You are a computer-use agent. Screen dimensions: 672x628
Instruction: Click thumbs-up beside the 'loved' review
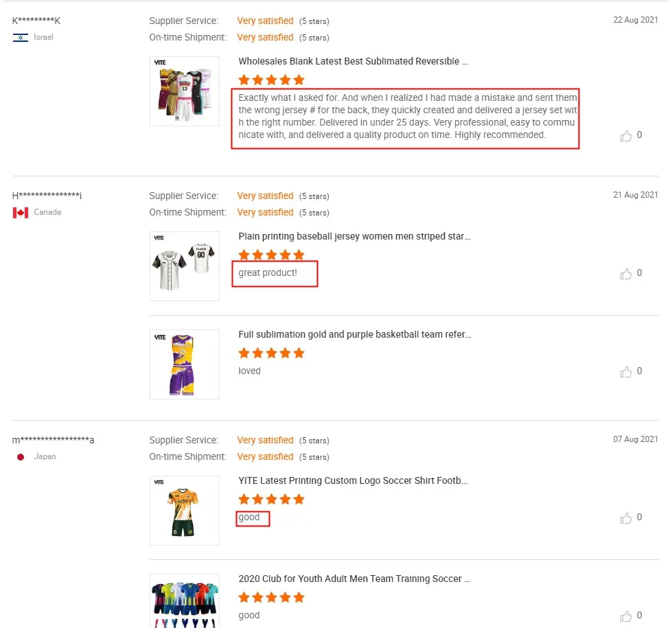click(x=626, y=372)
